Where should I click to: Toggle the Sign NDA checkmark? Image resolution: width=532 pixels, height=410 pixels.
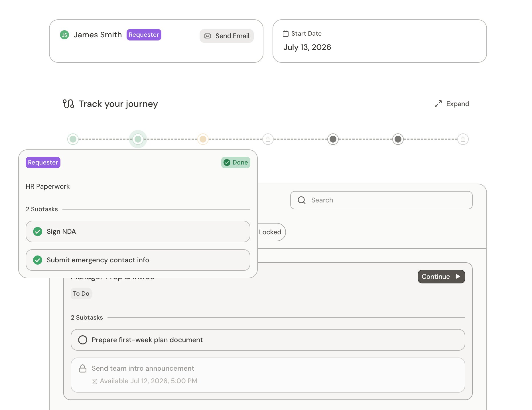point(38,232)
